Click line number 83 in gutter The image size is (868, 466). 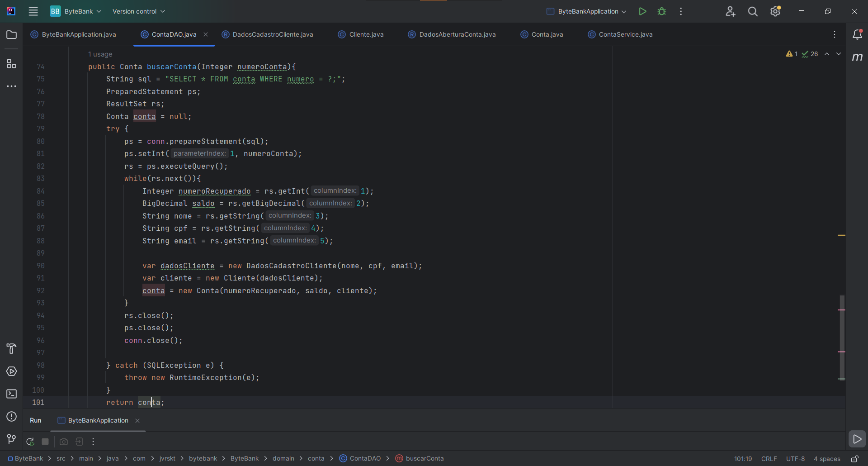pos(41,179)
